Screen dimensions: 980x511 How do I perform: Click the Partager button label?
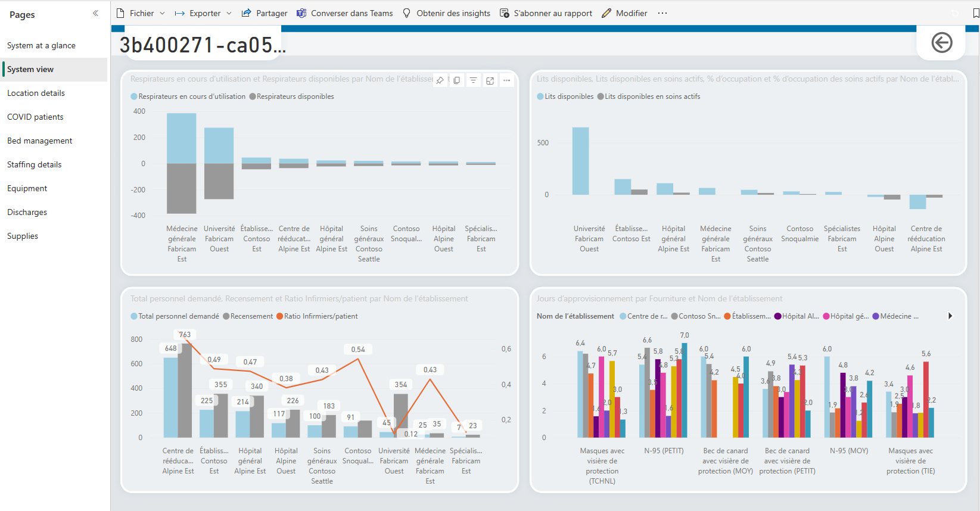(x=272, y=13)
